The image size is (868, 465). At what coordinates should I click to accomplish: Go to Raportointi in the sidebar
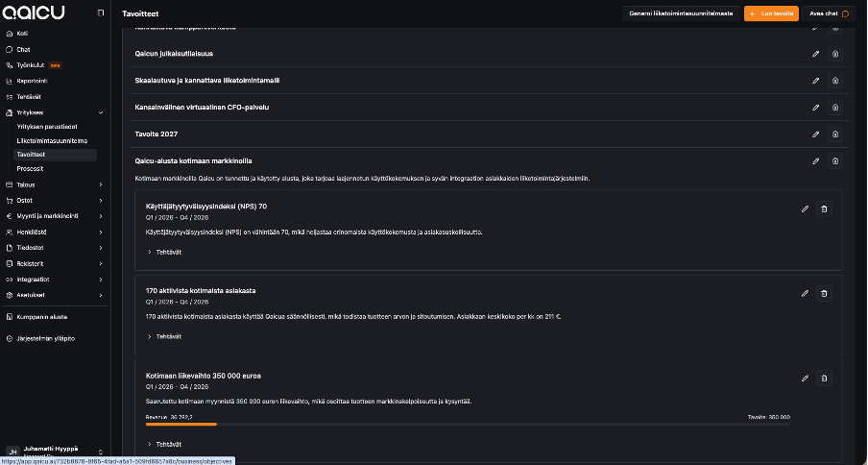pyautogui.click(x=32, y=81)
